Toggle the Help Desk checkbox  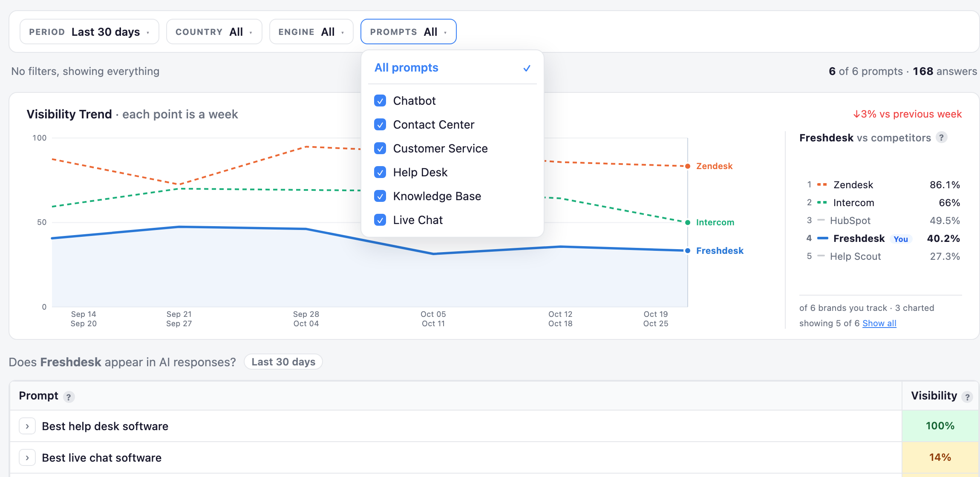click(x=380, y=172)
